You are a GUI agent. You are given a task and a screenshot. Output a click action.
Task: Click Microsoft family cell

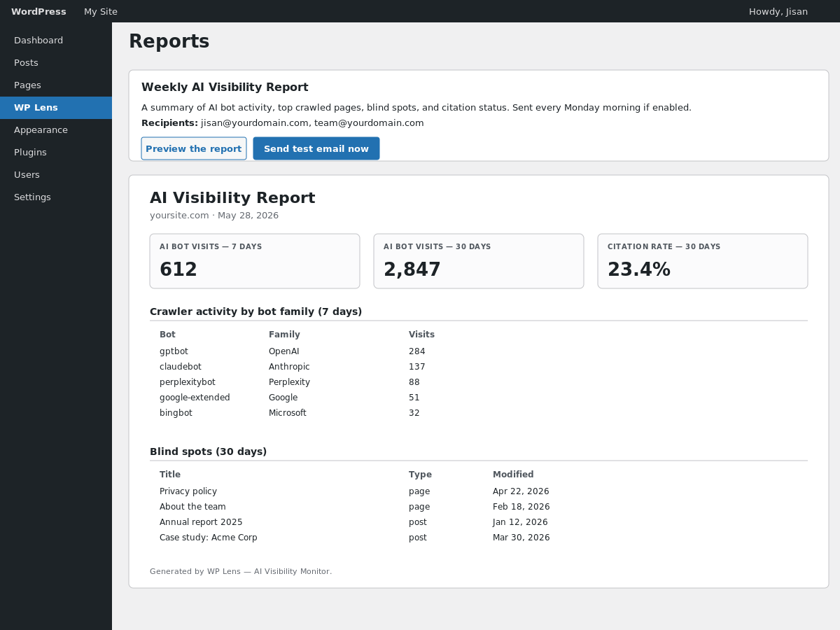pyautogui.click(x=288, y=413)
